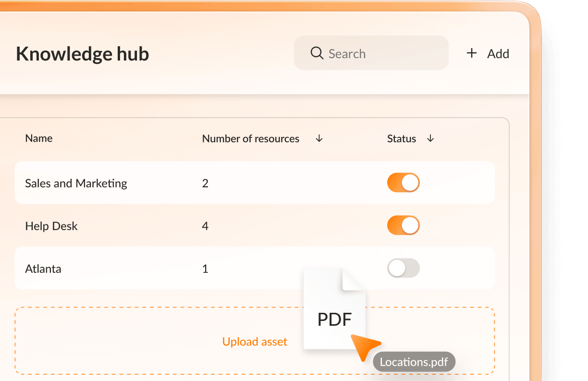Sort the list by Status
Viewport: 588px width, 381px height.
click(x=402, y=138)
